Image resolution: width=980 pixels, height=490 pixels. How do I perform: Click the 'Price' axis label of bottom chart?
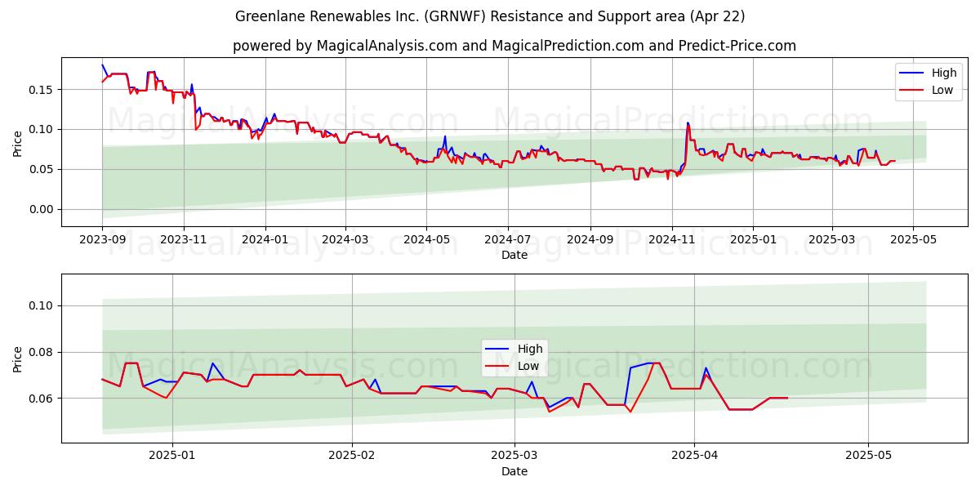pos(18,359)
